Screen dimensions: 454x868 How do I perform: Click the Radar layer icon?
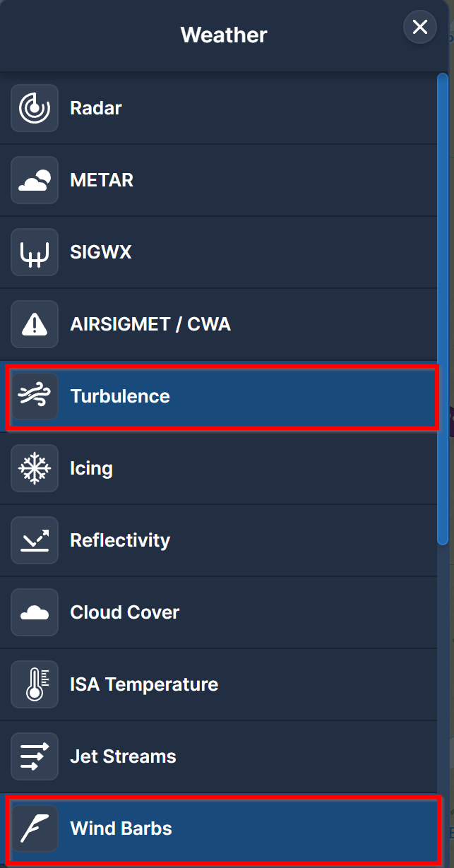(35, 108)
